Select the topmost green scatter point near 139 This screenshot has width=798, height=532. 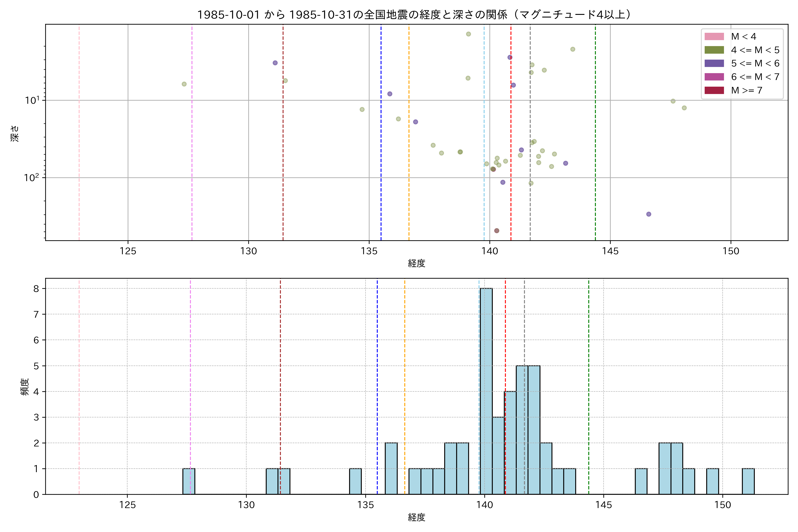(468, 34)
